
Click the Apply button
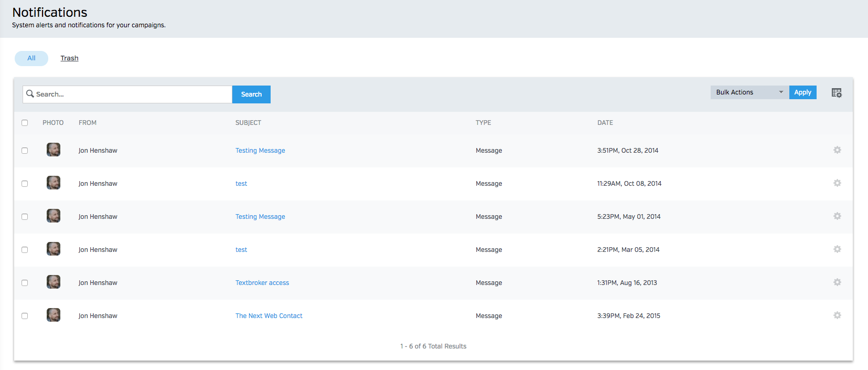(802, 92)
